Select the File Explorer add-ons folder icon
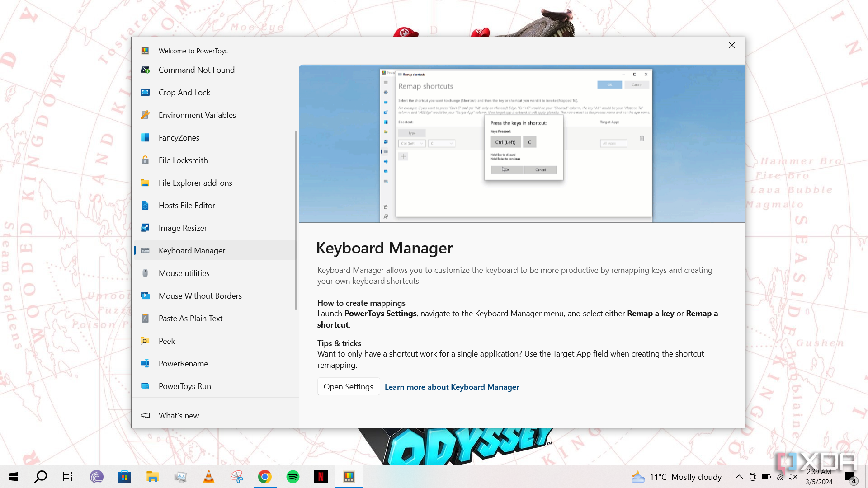The width and height of the screenshot is (868, 488). point(145,183)
